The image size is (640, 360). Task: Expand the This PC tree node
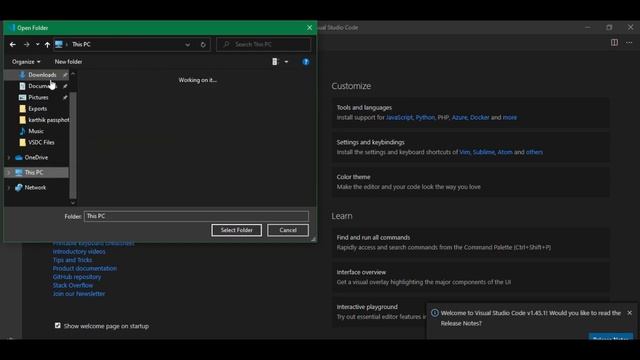[x=9, y=173]
